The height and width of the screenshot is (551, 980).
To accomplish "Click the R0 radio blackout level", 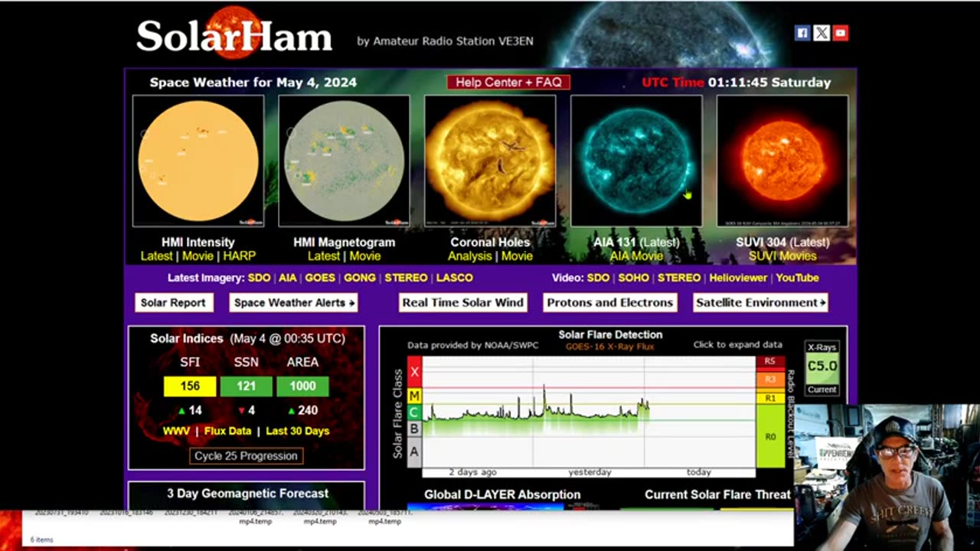I will (x=770, y=436).
